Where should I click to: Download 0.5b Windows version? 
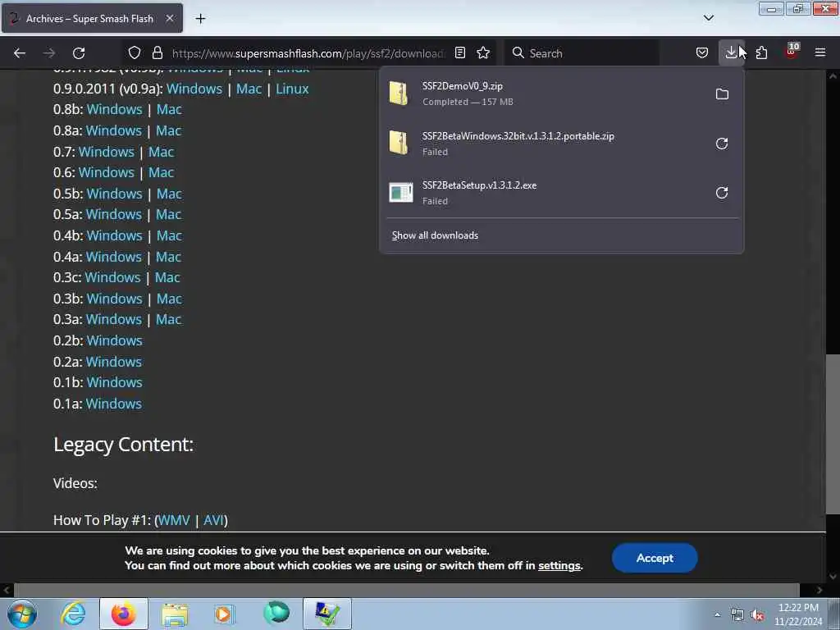114,194
